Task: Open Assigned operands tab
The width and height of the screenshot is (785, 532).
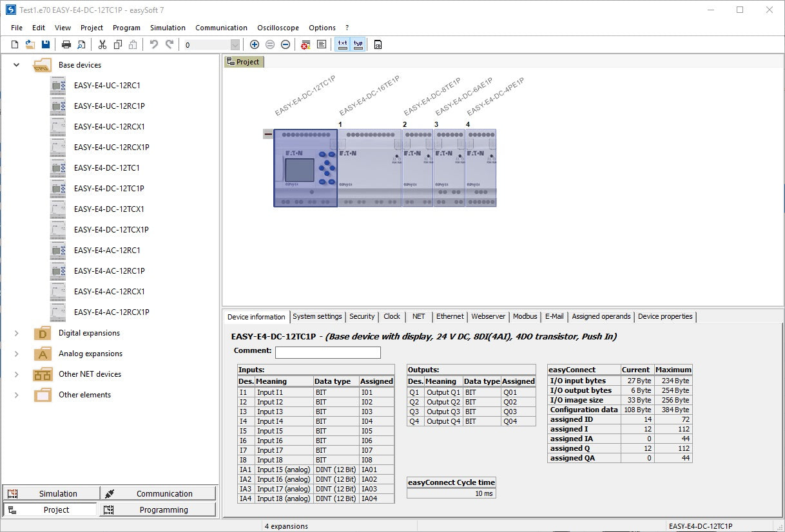Action: click(601, 316)
